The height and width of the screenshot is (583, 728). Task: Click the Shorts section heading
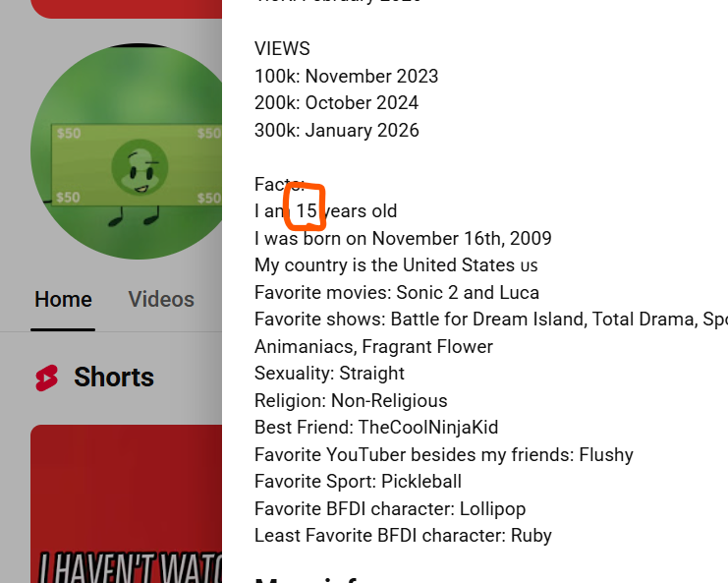point(114,377)
